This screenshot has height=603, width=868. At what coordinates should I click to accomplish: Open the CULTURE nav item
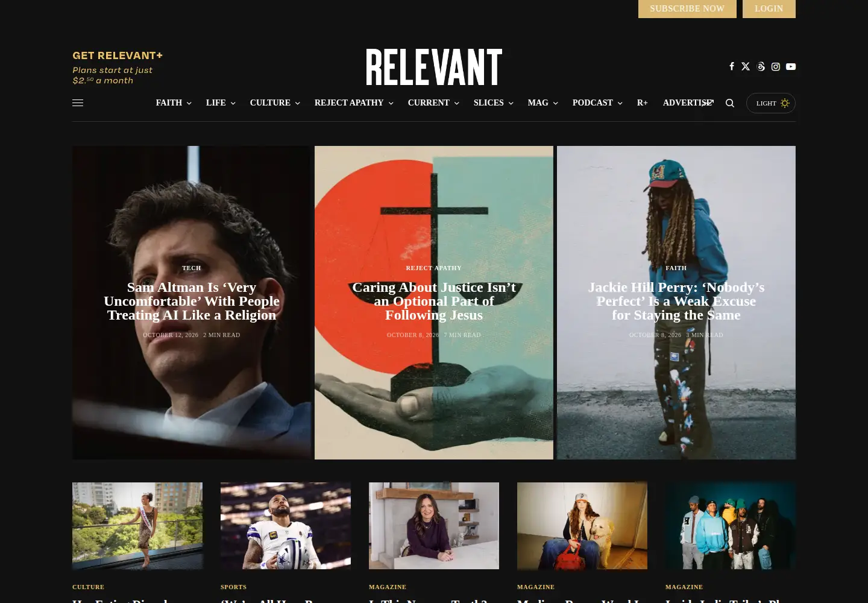coord(270,103)
